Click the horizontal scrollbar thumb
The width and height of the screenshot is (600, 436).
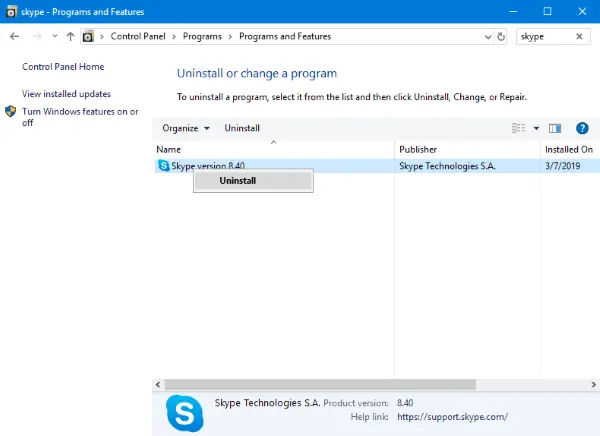[320, 384]
